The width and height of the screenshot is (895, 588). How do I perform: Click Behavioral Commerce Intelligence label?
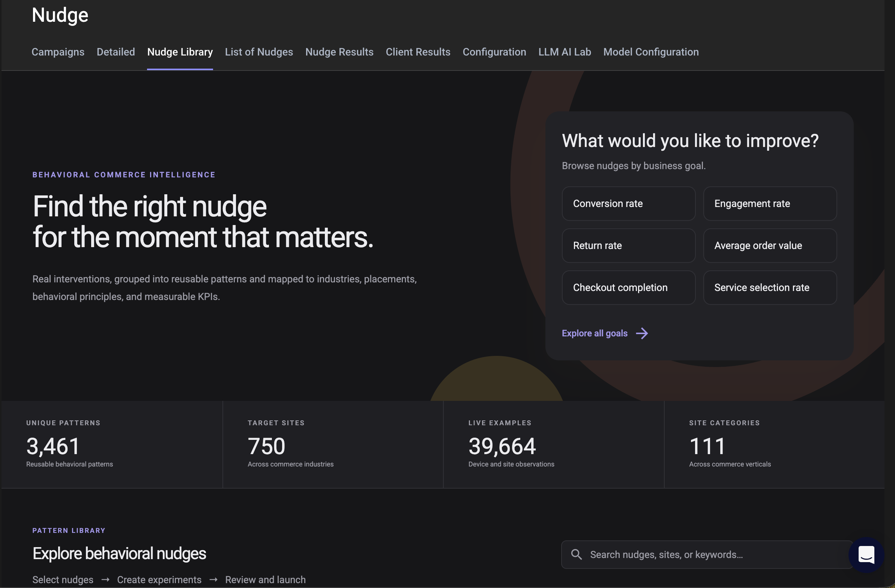coord(124,175)
